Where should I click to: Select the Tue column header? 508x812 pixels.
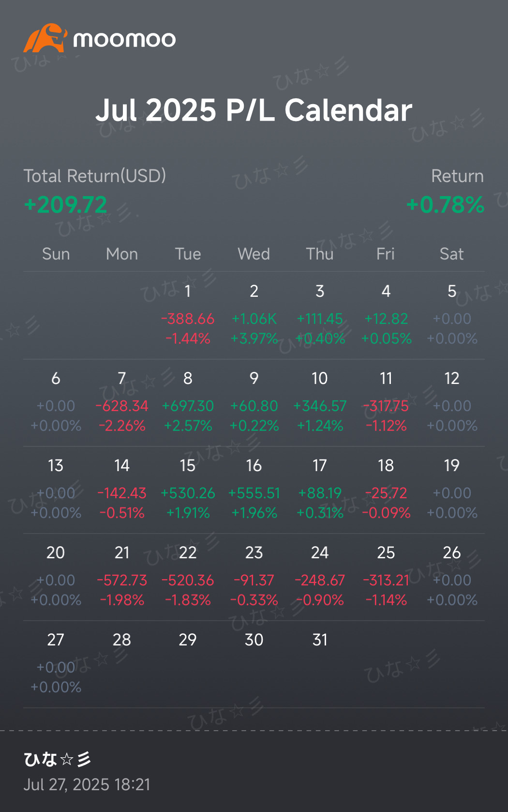pyautogui.click(x=188, y=254)
